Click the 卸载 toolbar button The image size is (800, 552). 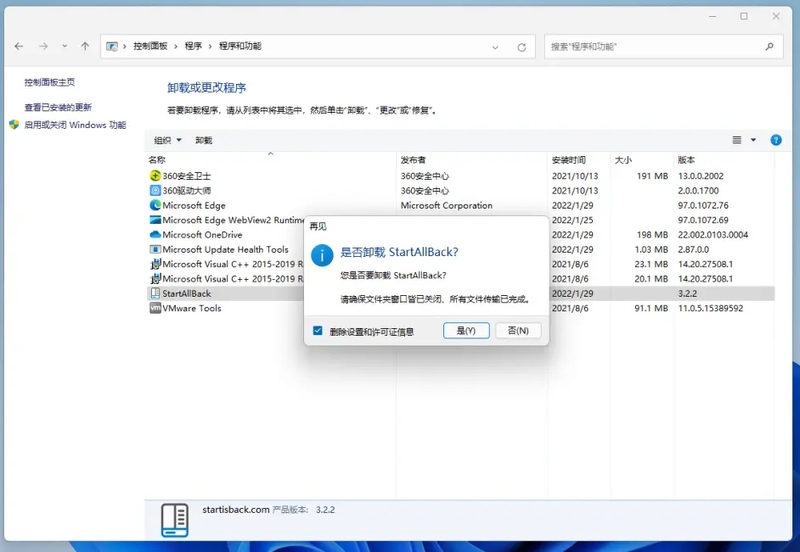point(204,140)
